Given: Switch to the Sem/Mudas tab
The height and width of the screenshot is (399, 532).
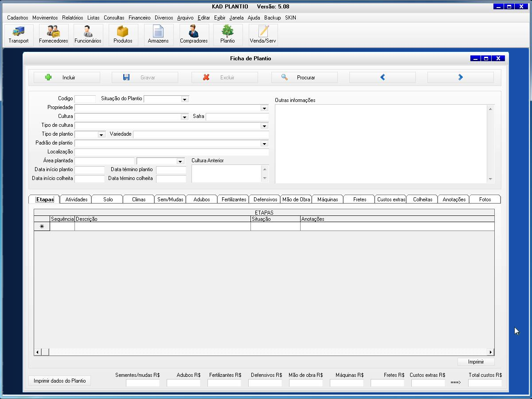Looking at the screenshot, I should pyautogui.click(x=170, y=199).
